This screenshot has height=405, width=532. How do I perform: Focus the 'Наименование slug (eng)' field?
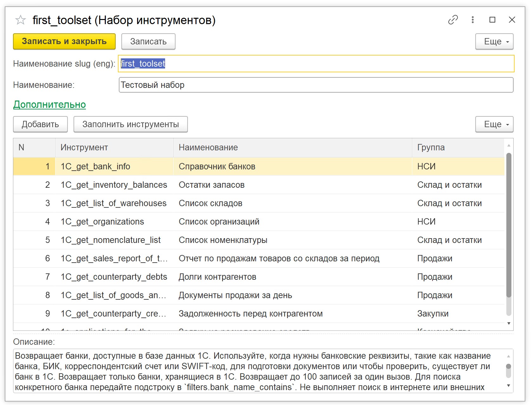[316, 64]
